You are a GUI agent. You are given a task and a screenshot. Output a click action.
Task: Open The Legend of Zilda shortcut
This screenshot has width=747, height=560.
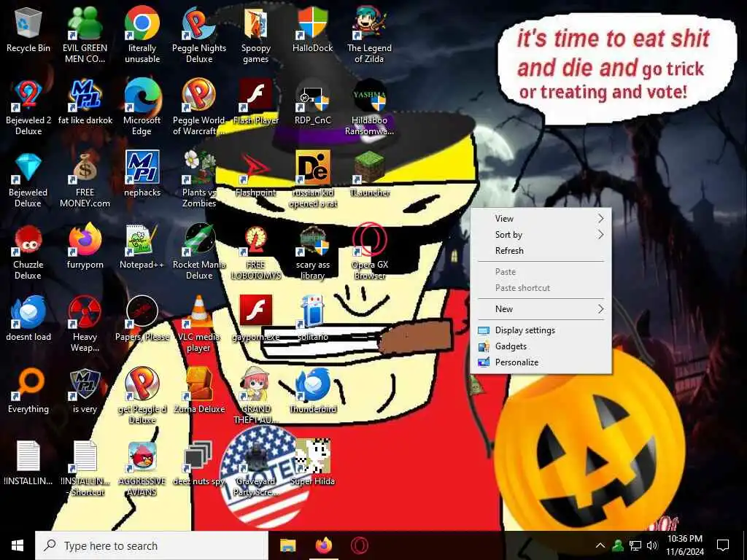[x=369, y=34]
